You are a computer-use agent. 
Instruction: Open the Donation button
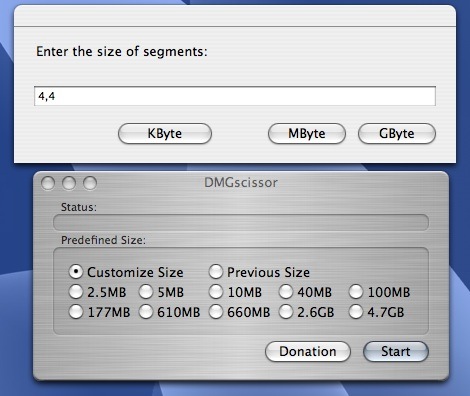pos(308,351)
